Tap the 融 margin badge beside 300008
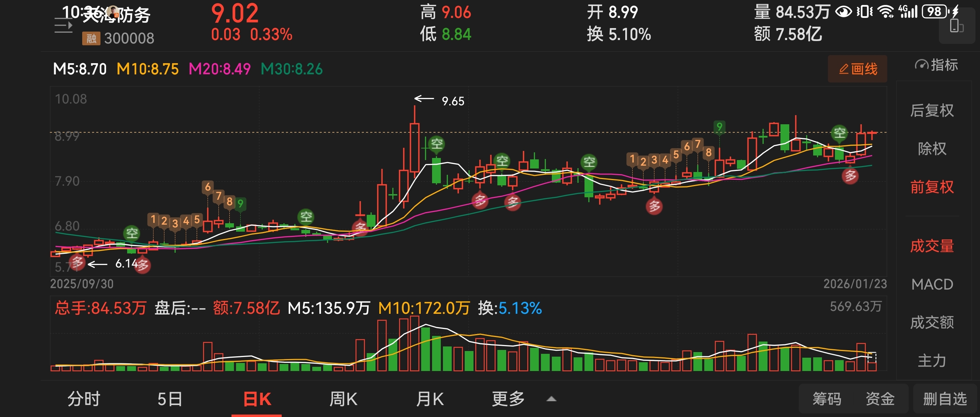Screen dimensions: 980x417 point(91,38)
